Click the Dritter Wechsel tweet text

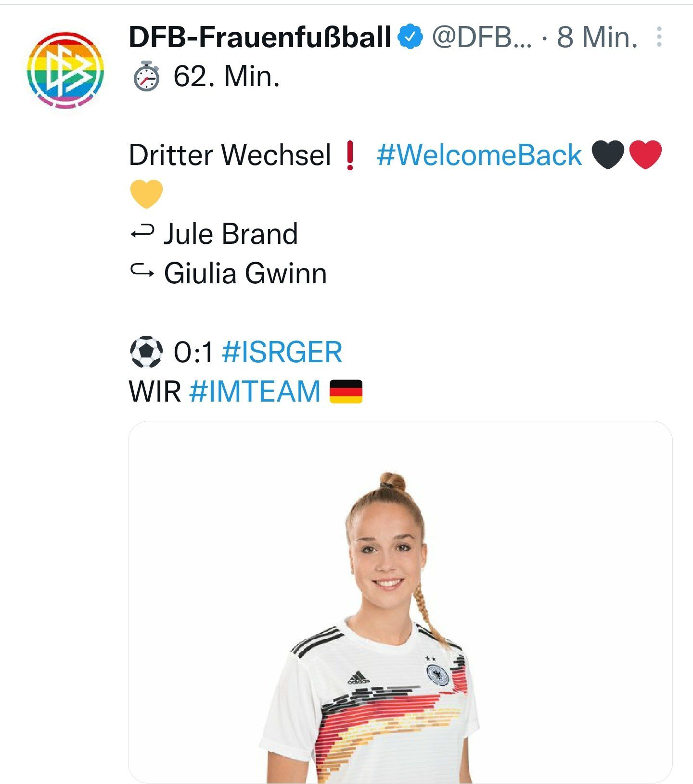230,155
